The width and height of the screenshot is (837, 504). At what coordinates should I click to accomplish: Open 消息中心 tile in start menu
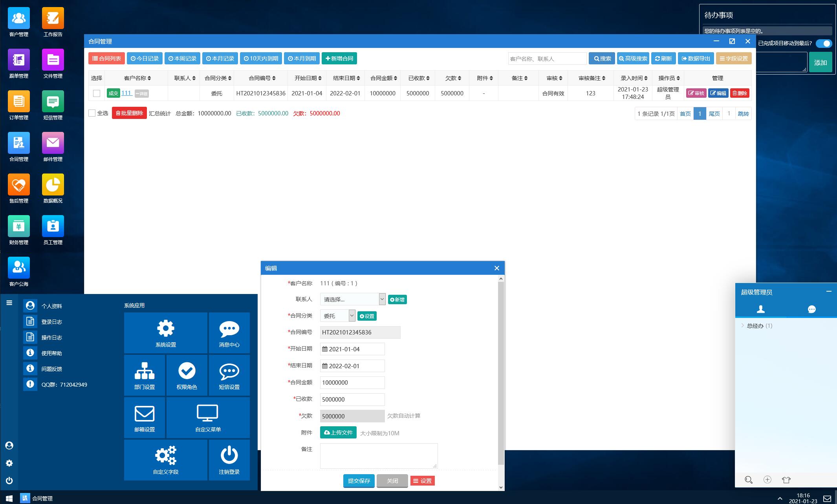pos(229,333)
